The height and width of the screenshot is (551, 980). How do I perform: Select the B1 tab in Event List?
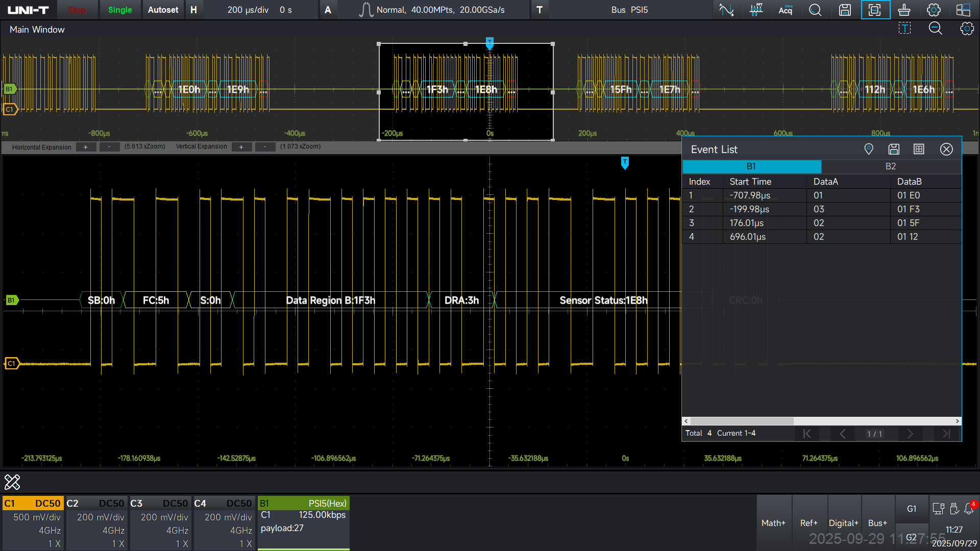(751, 166)
